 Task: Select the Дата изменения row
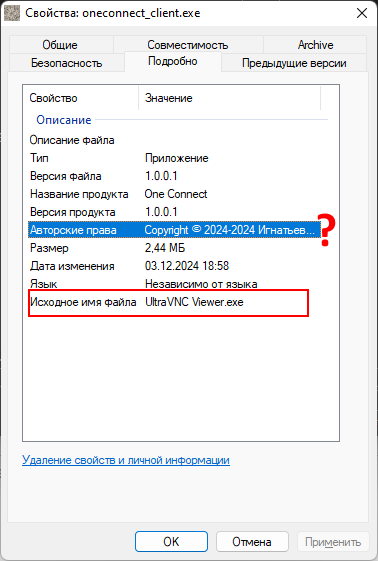(x=175, y=266)
